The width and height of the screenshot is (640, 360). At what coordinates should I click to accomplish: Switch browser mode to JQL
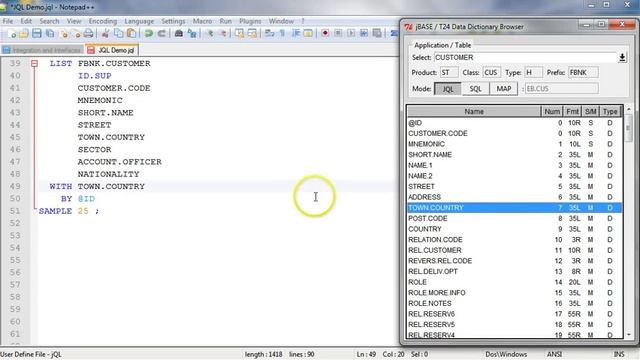pos(448,89)
